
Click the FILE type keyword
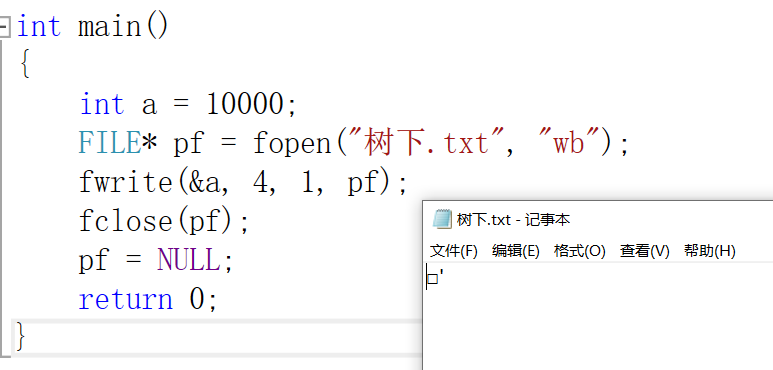[x=110, y=143]
